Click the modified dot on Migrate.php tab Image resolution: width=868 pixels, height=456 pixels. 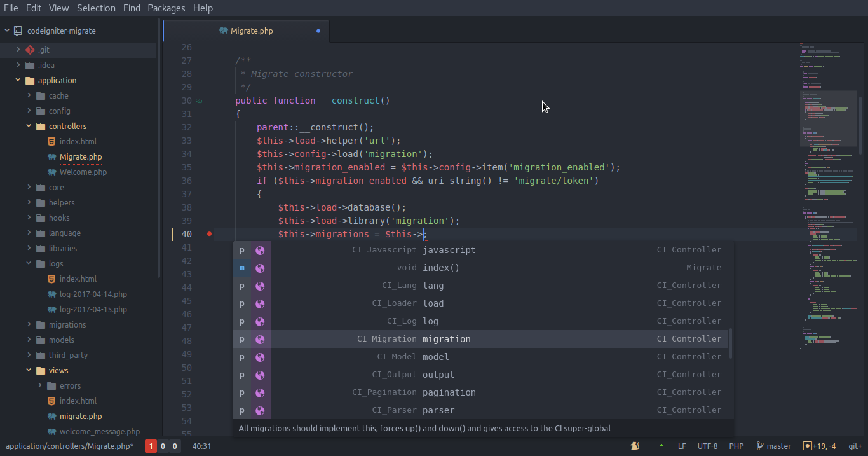click(x=318, y=31)
